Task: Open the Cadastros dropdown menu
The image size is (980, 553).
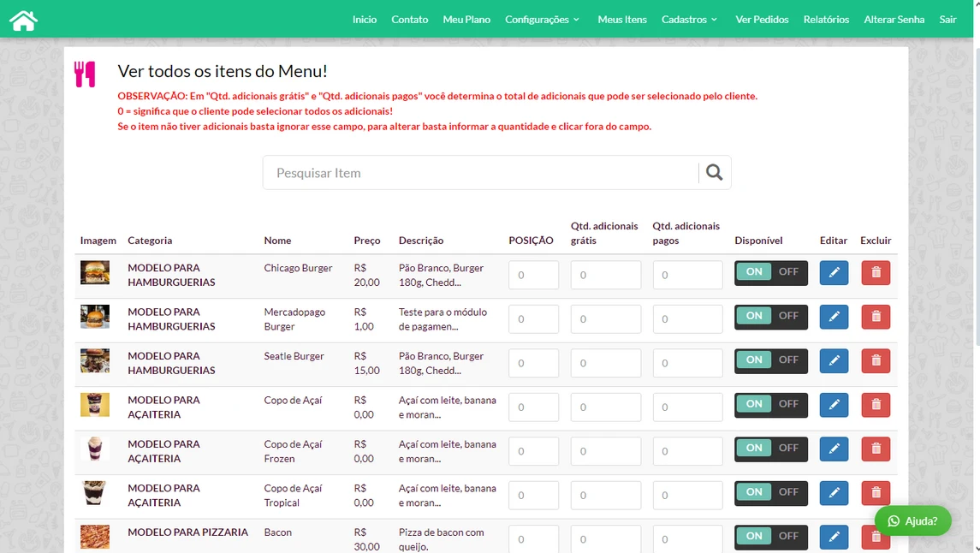Action: coord(689,20)
